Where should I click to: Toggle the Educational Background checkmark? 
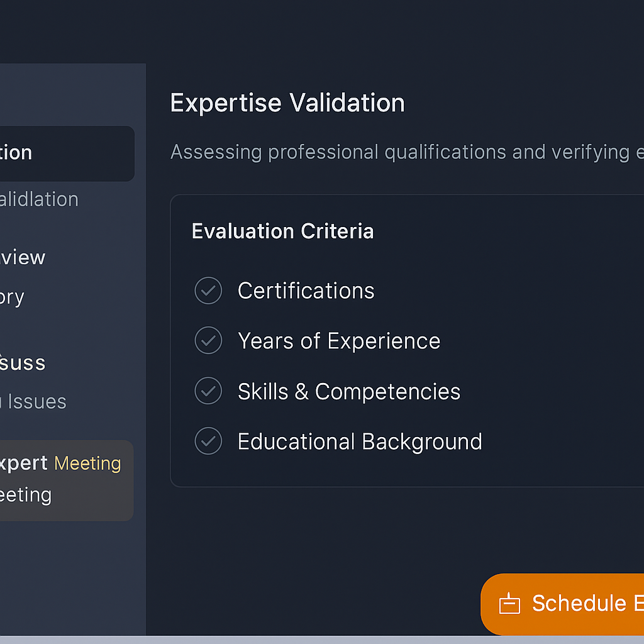pos(208,441)
